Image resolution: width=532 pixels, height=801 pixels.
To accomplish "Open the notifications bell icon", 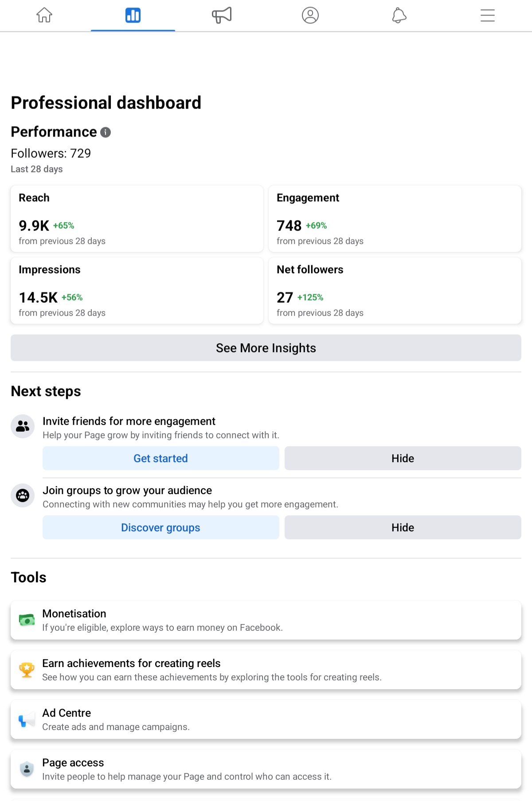I will pyautogui.click(x=399, y=16).
